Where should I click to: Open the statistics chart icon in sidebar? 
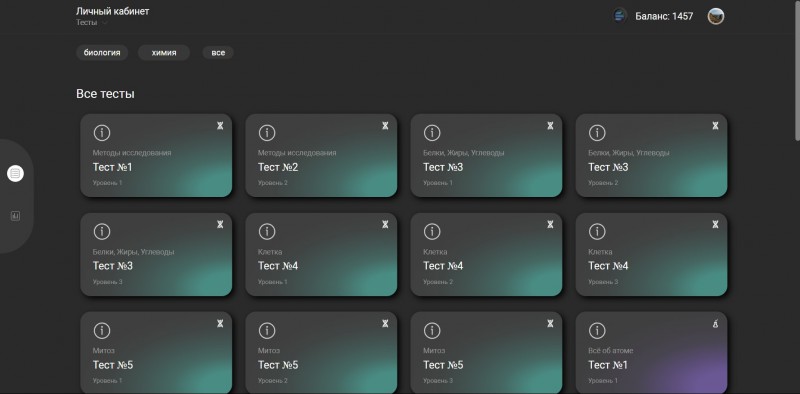tap(15, 216)
